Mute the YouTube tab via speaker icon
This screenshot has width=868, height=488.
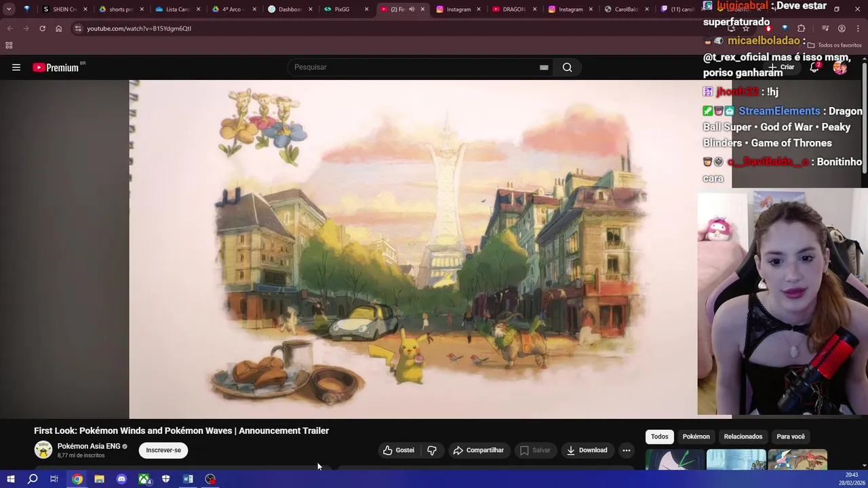(x=412, y=9)
